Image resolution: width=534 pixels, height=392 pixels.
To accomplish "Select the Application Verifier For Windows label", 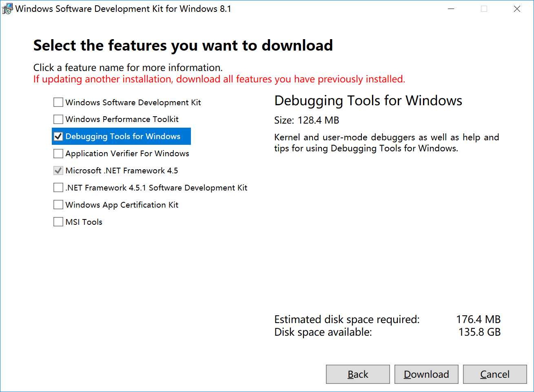I will (127, 153).
